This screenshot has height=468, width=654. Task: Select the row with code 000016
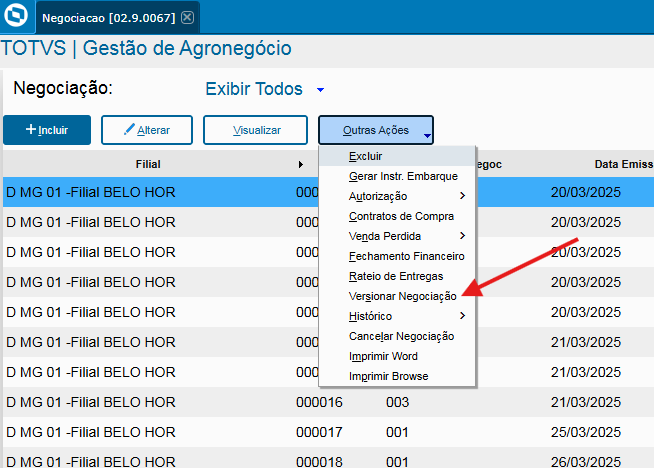327,402
